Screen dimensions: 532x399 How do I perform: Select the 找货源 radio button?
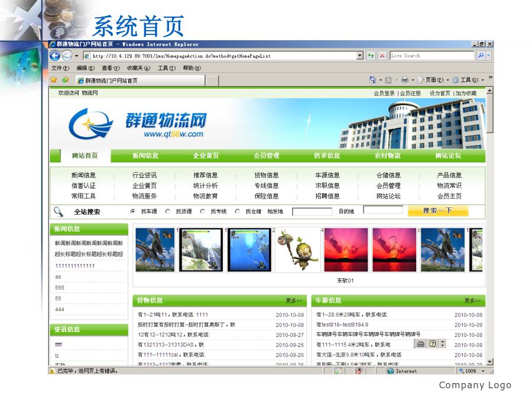pyautogui.click(x=167, y=211)
